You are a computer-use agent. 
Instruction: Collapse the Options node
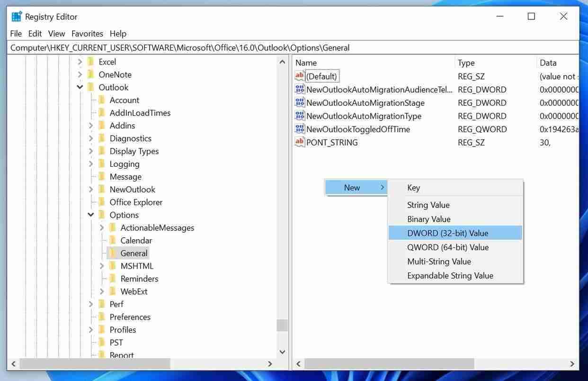click(x=91, y=215)
